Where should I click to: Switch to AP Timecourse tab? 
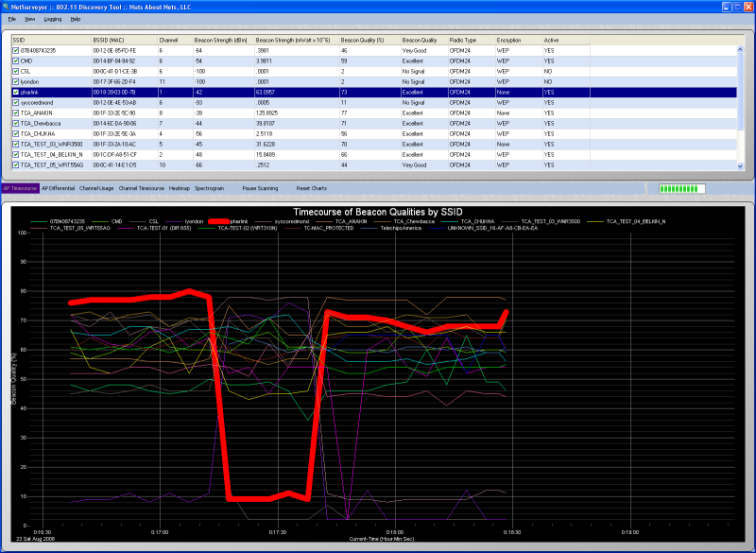coord(20,188)
